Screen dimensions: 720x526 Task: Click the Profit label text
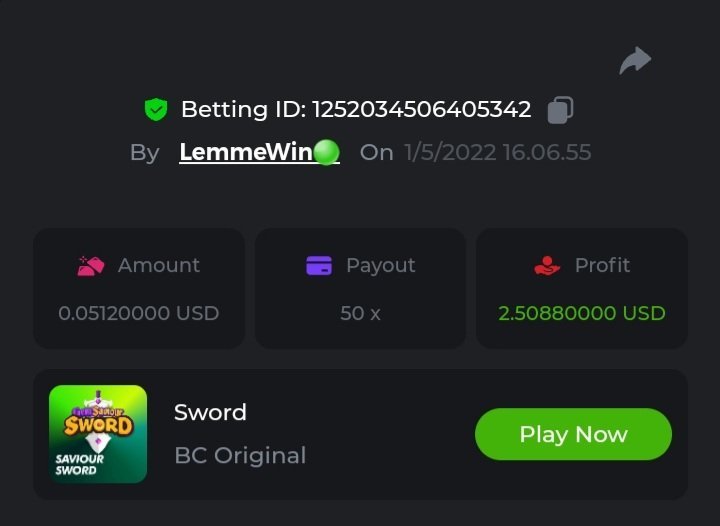(x=602, y=265)
